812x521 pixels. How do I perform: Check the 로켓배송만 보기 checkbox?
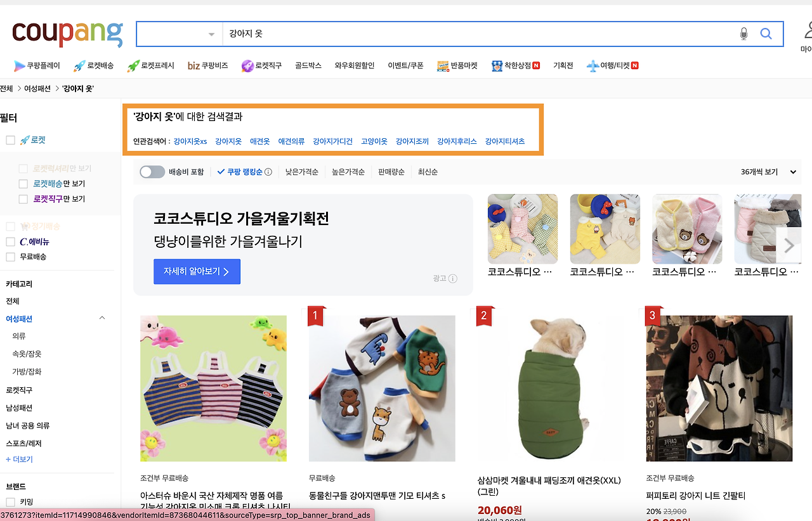(x=22, y=184)
